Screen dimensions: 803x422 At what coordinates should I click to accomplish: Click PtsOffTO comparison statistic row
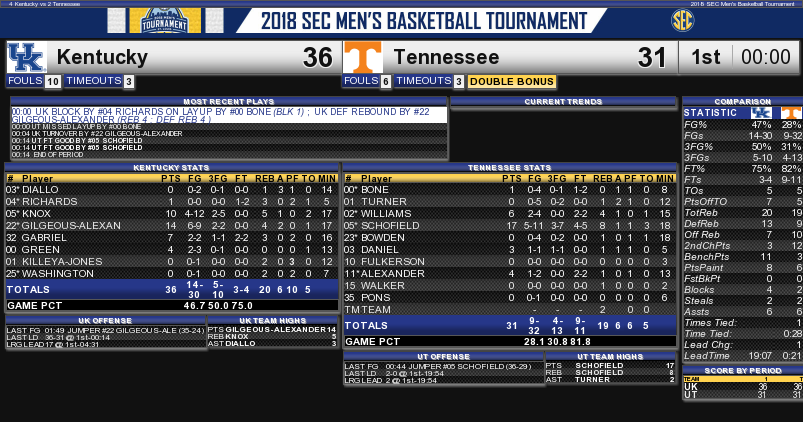743,202
